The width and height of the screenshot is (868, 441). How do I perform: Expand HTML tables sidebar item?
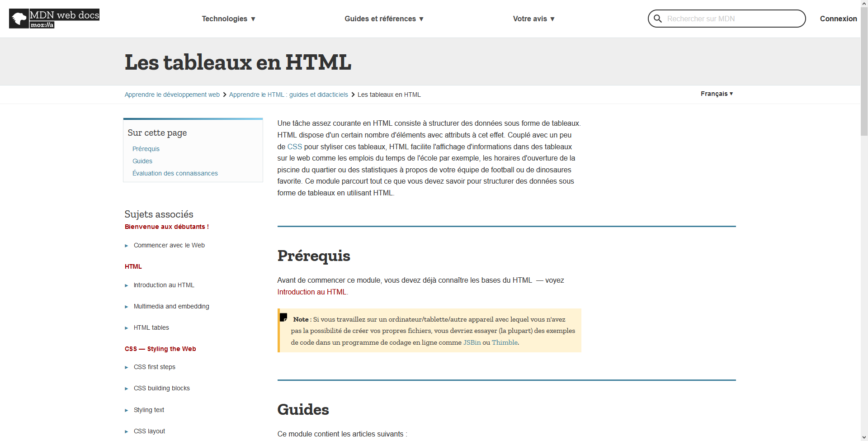tap(151, 327)
